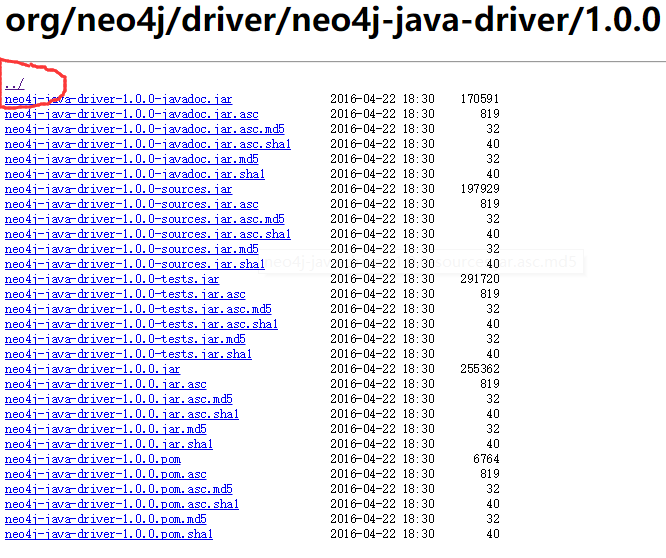Select size 819 in the javadoc.jar.asc row
666x558 pixels.
click(x=490, y=114)
